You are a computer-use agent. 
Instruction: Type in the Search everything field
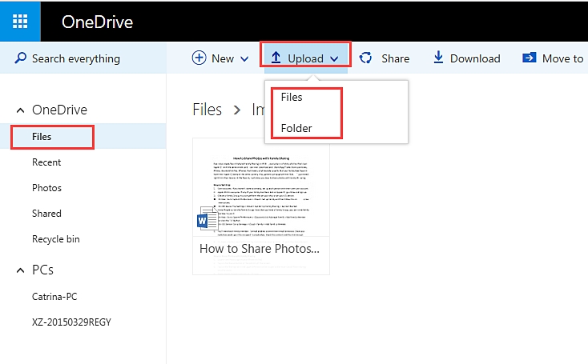click(x=88, y=58)
